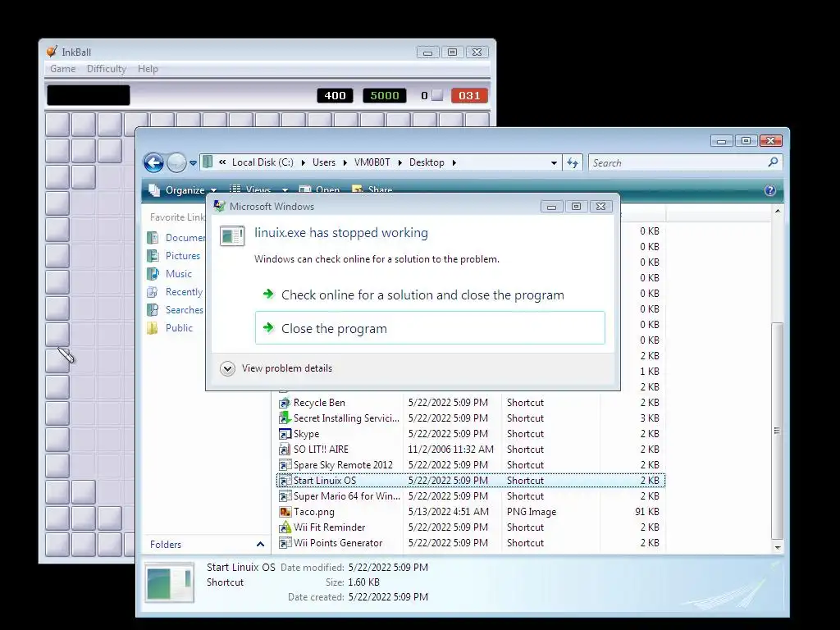Select Wii Fit Reminder shortcut icon
840x630 pixels.
(285, 527)
